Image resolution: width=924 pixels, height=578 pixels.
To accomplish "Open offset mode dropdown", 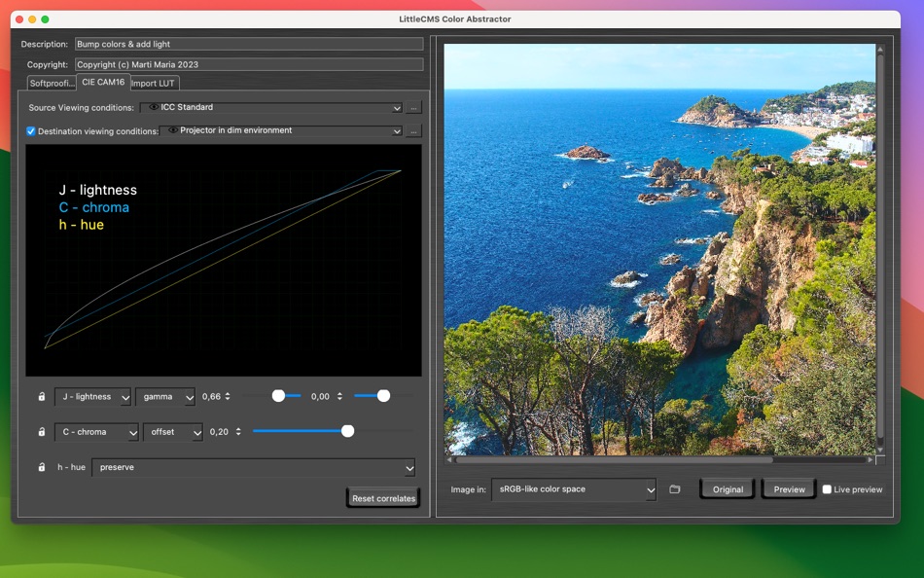I will point(173,432).
